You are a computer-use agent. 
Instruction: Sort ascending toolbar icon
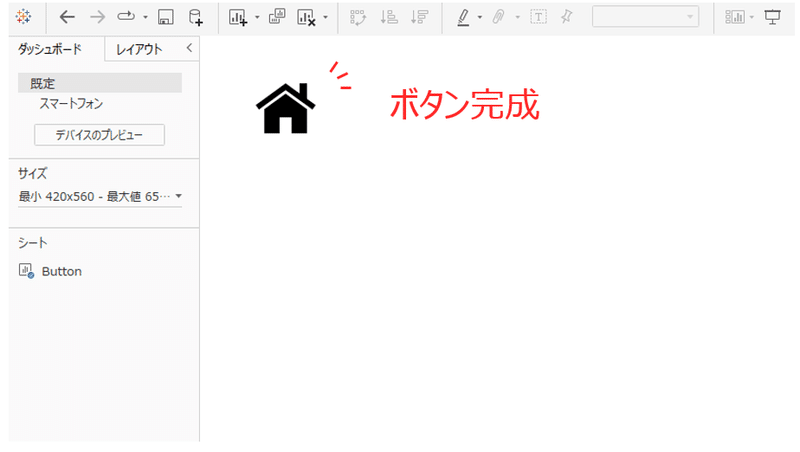389,17
